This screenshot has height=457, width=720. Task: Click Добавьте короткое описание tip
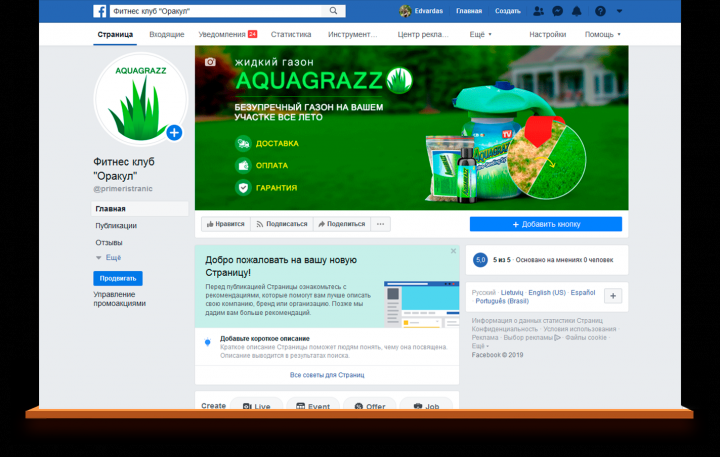pyautogui.click(x=265, y=339)
